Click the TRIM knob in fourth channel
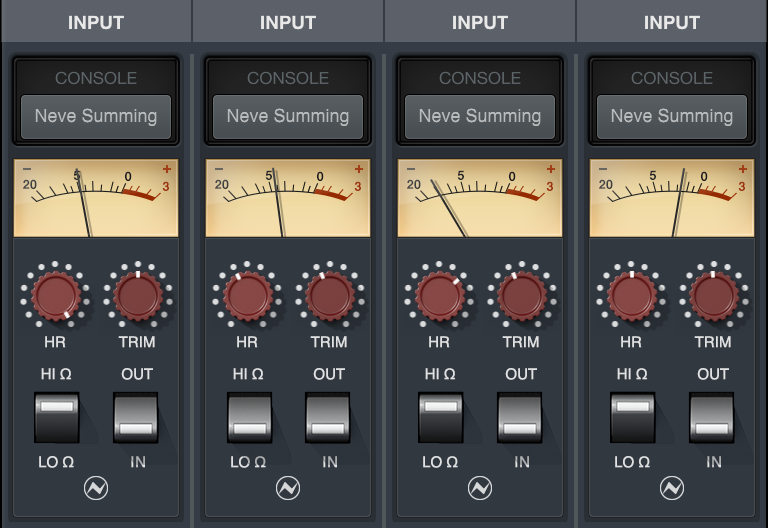This screenshot has width=768, height=528. 714,296
